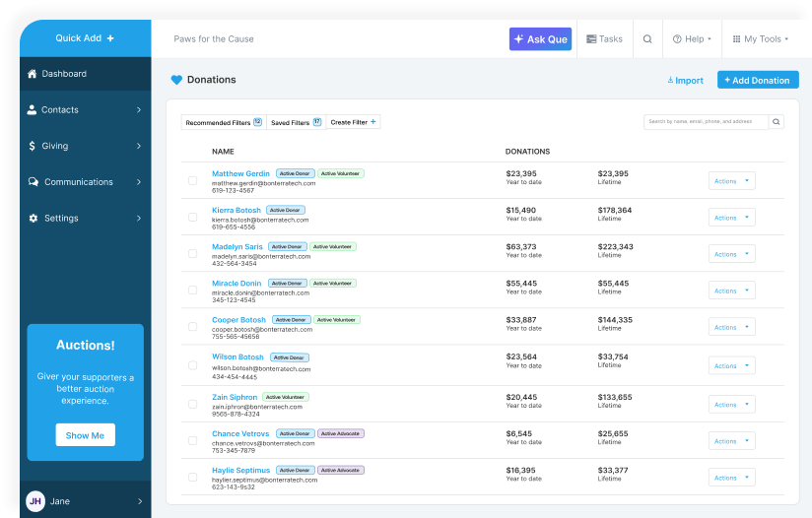Tick the checkbox for Kierra Botosh
Viewport: 812px width, 518px height.
[x=192, y=218]
